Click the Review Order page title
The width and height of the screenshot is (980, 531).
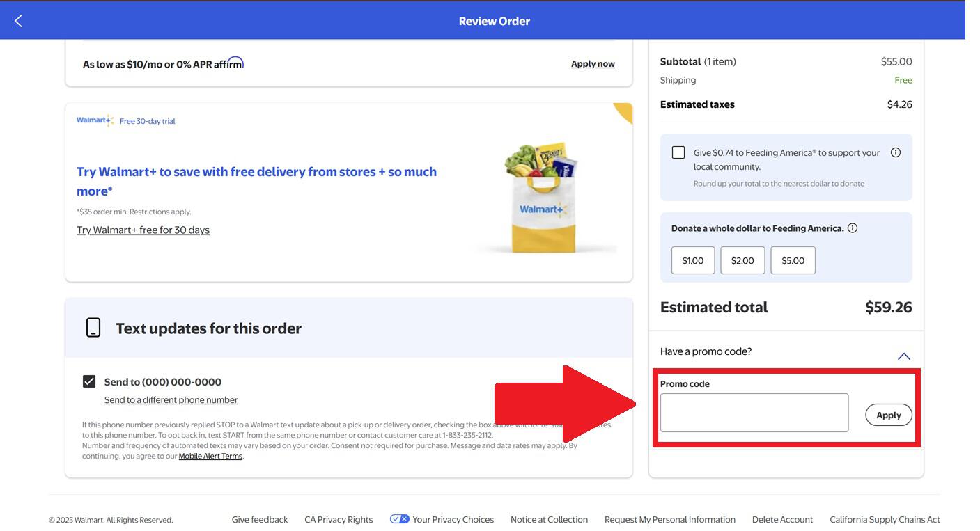pyautogui.click(x=494, y=21)
